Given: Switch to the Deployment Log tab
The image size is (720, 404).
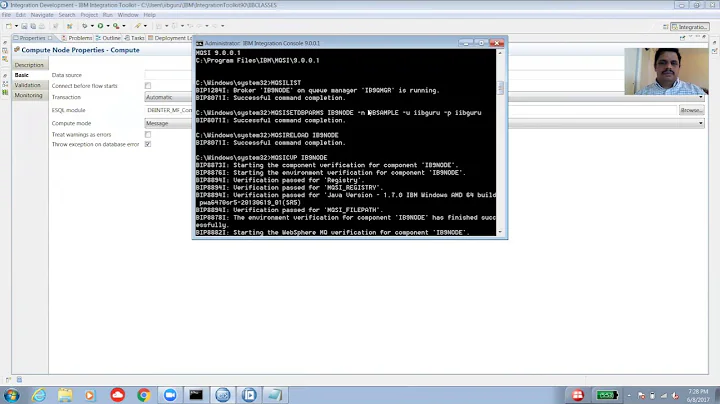Looking at the screenshot, I should pyautogui.click(x=170, y=38).
